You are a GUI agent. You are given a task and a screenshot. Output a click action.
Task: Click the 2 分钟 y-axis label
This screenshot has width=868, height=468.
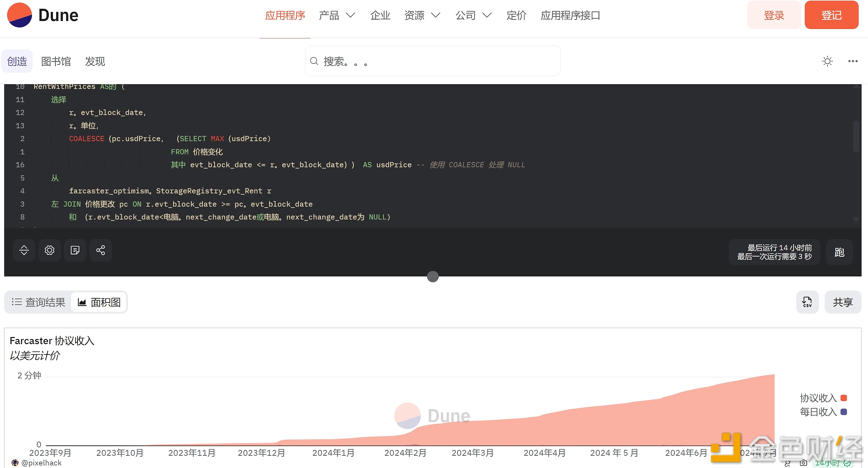(x=29, y=375)
